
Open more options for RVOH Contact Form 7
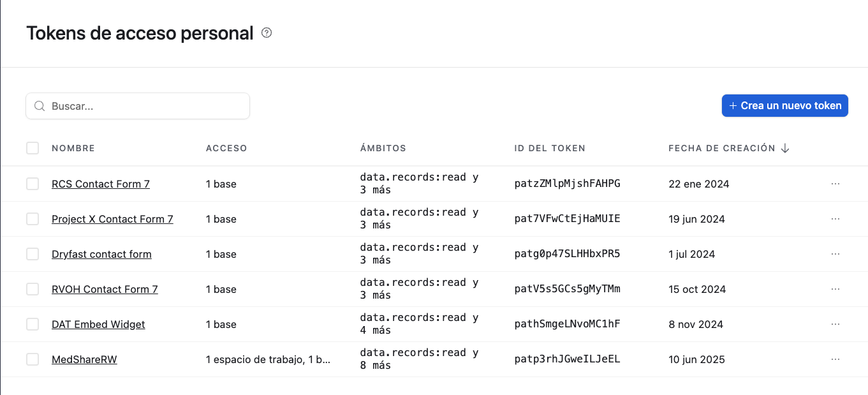(x=835, y=289)
